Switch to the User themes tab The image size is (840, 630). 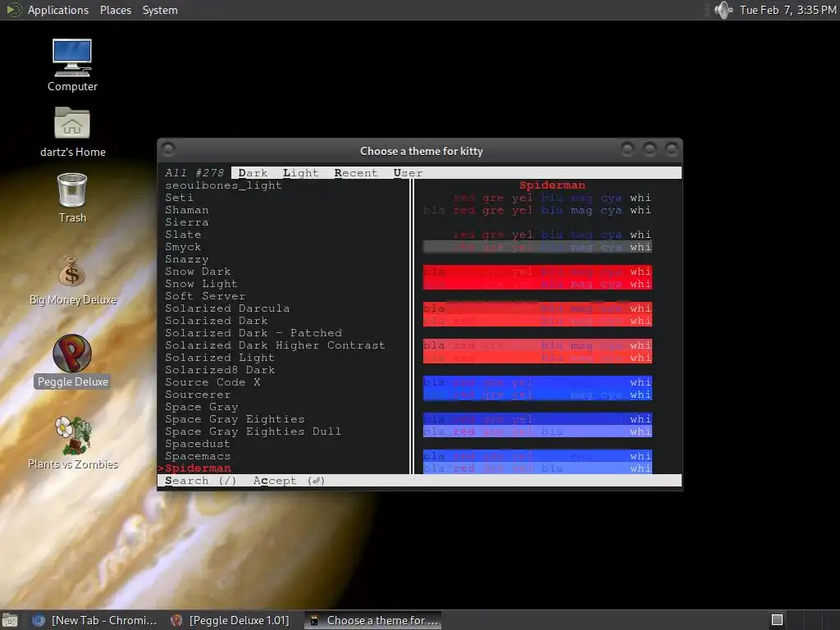click(x=408, y=173)
